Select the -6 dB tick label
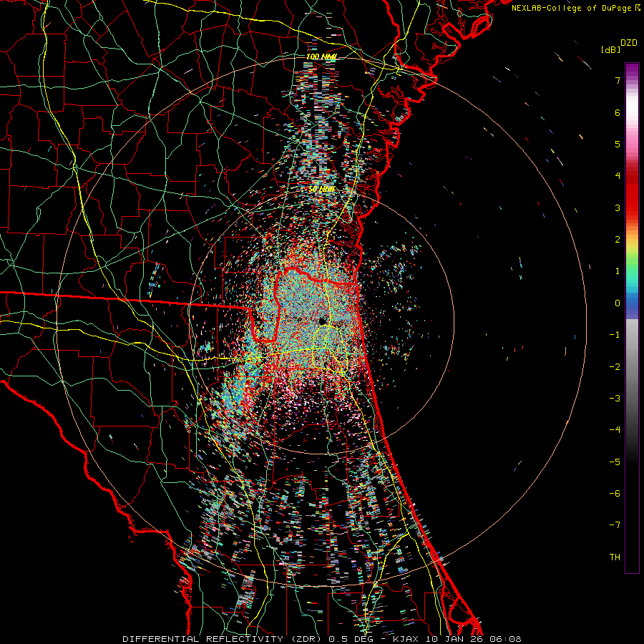 coord(615,494)
